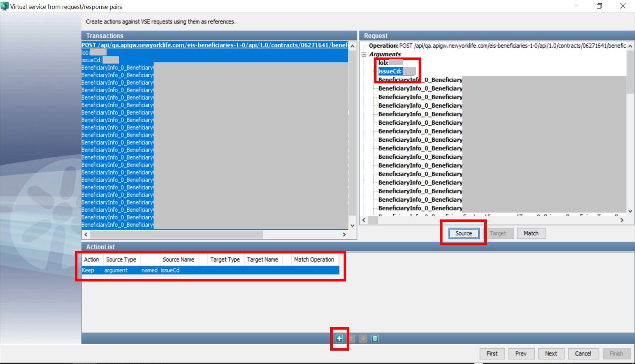Viewport: 635px width, 364px height.
Task: Add a new action with the plus icon
Action: coord(339,338)
